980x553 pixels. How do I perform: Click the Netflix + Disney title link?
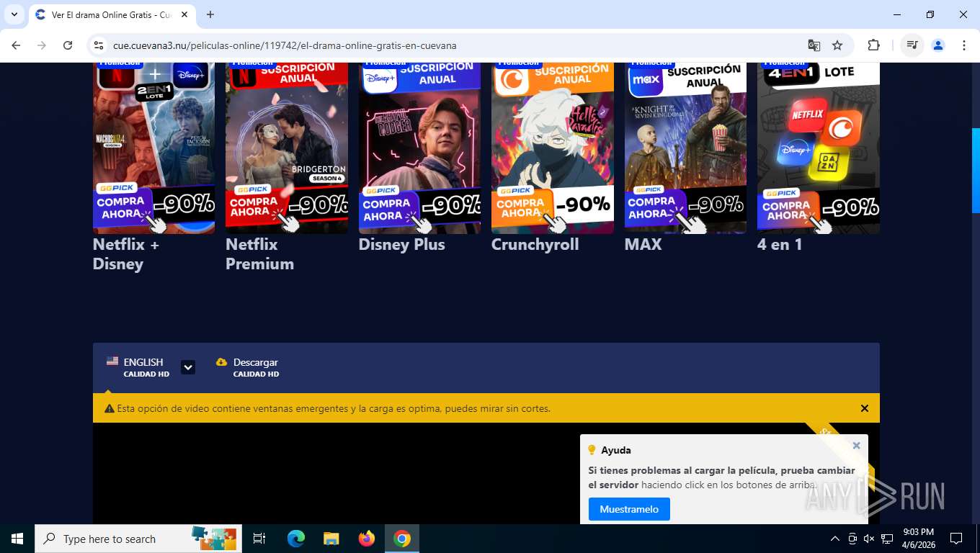pyautogui.click(x=126, y=254)
